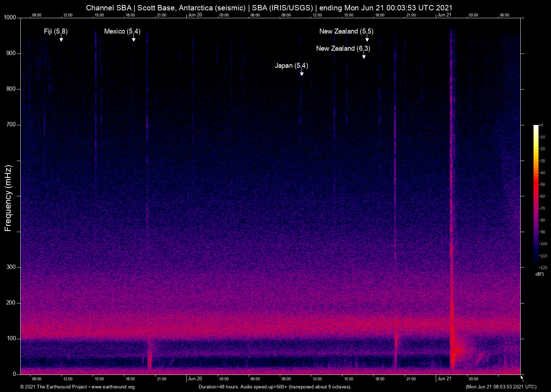Screen dimensions: 551x392
Task: Click the arrow below the Mexico (5.4) label
Action: (133, 38)
